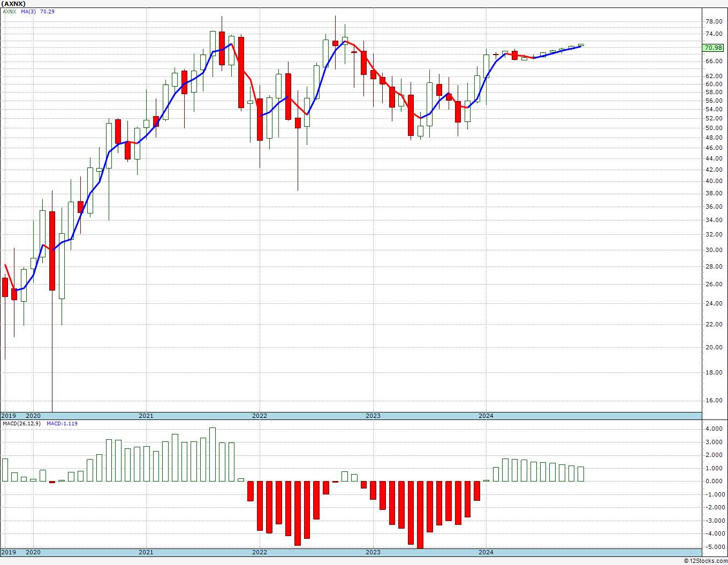
Task: Click the "16.00" price axis label
Action: 714,400
